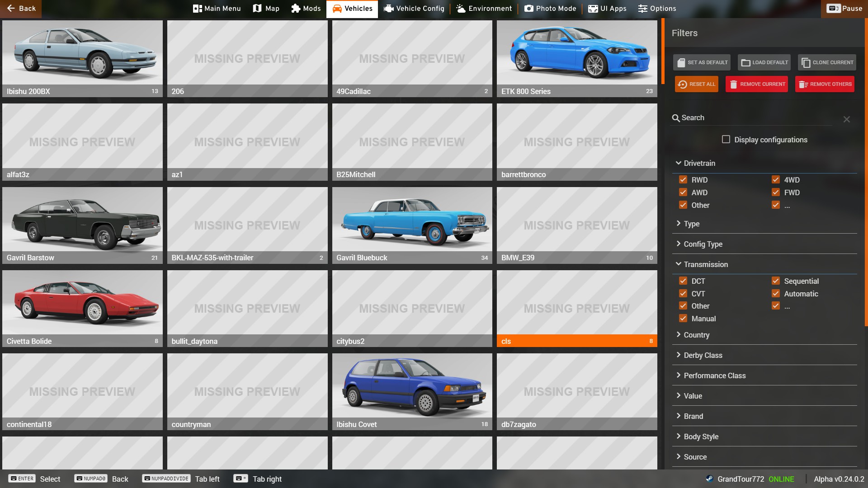Uncheck the Sequential transmission checkbox

point(776,281)
